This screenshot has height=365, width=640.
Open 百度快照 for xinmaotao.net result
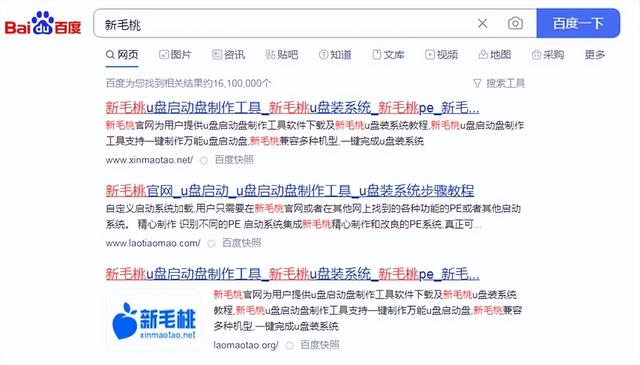pos(234,160)
